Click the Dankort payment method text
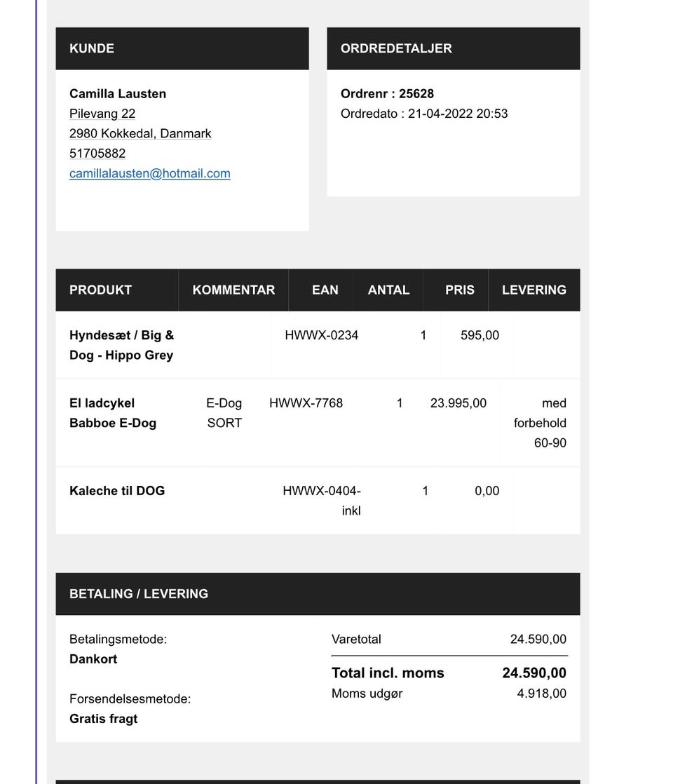Viewport: 673px width, 784px height. click(x=93, y=659)
